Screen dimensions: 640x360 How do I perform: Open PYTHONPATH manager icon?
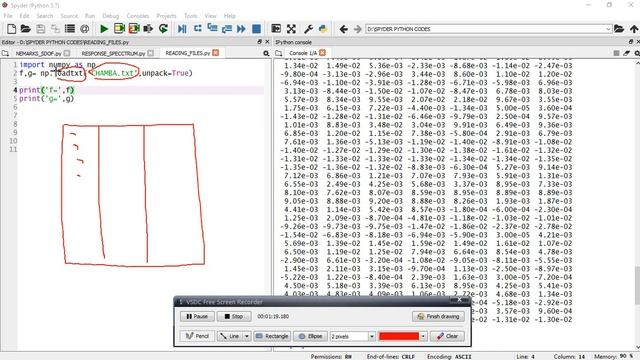(323, 29)
